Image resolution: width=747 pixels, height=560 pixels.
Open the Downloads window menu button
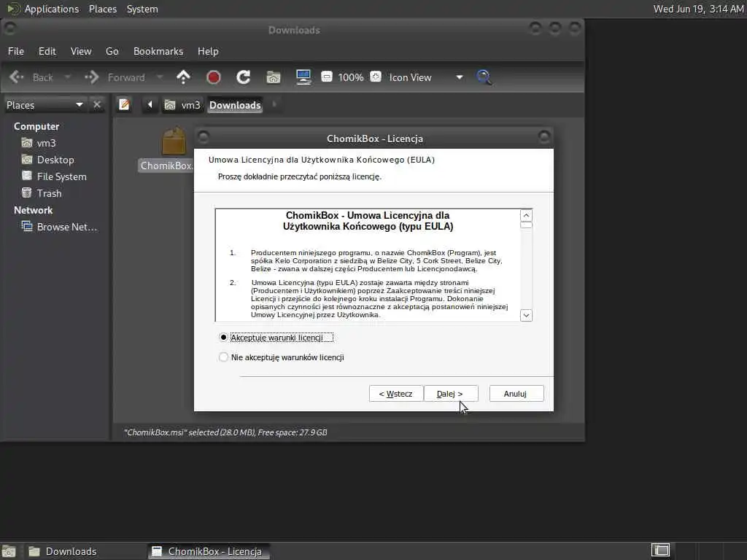tap(9, 29)
